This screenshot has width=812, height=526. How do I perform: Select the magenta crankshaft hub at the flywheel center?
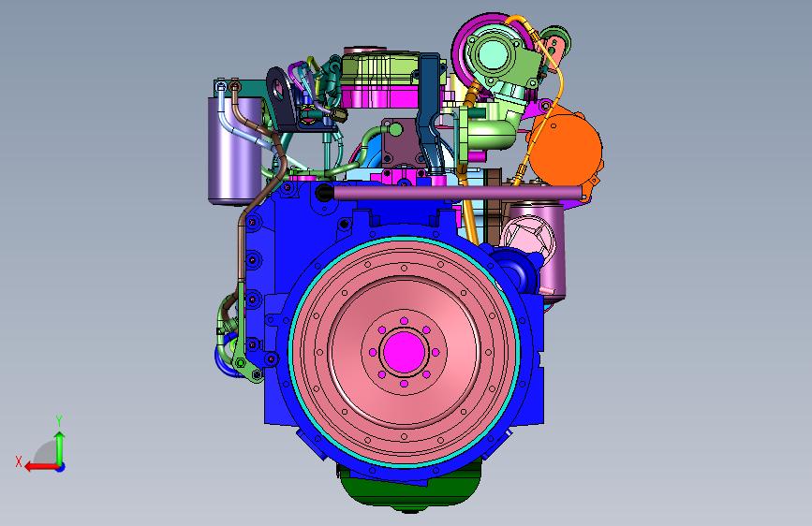pos(404,353)
